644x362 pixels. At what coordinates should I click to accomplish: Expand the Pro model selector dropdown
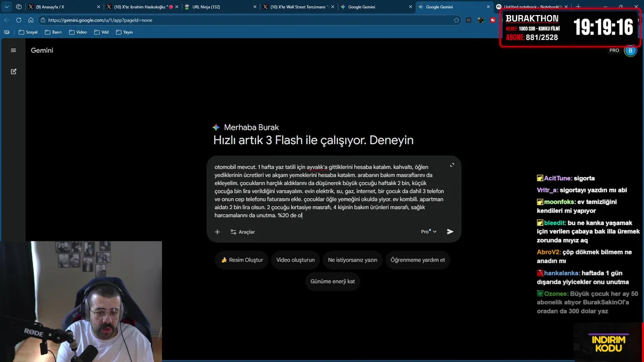tap(429, 232)
